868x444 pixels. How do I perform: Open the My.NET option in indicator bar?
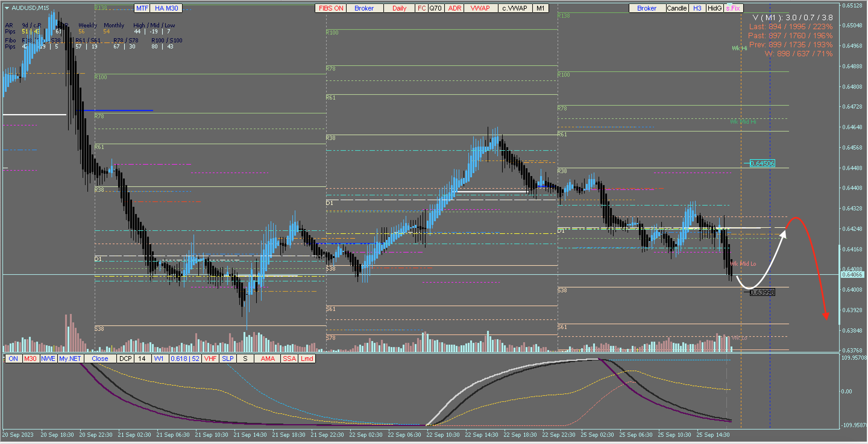pos(70,359)
